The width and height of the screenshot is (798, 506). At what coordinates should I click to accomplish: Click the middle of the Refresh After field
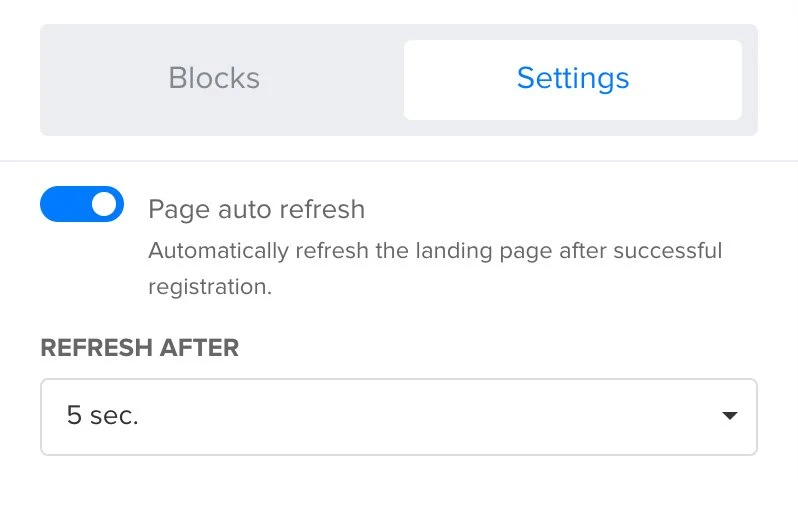pyautogui.click(x=398, y=416)
